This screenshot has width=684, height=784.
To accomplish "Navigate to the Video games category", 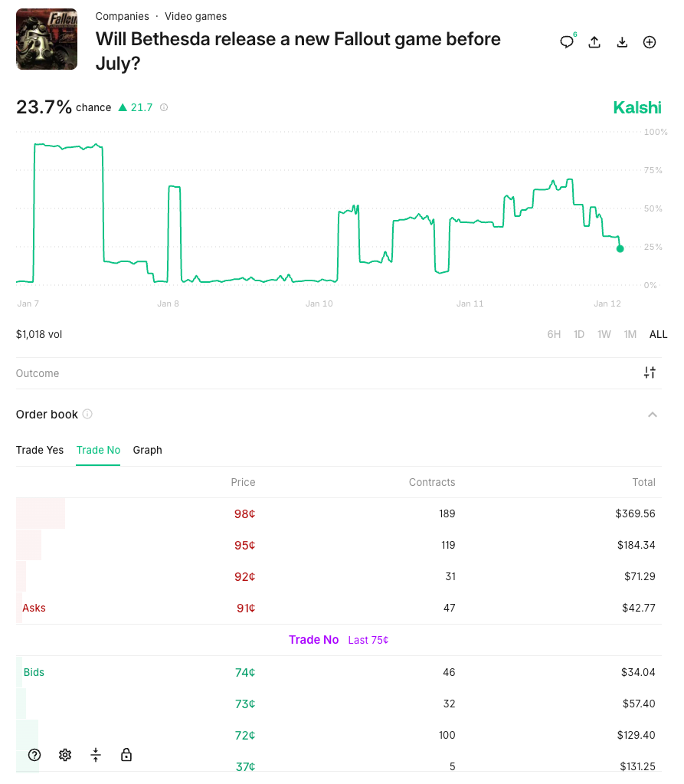I will pyautogui.click(x=197, y=16).
